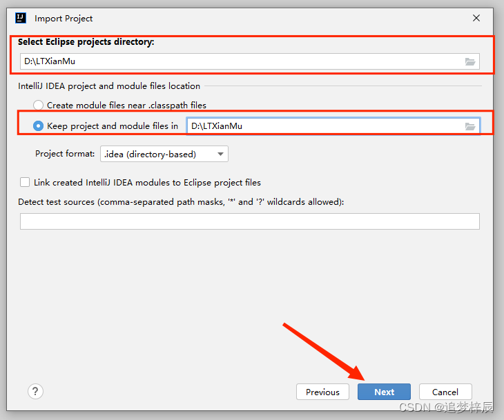
Task: Open the Project format dropdown
Action: click(x=164, y=154)
